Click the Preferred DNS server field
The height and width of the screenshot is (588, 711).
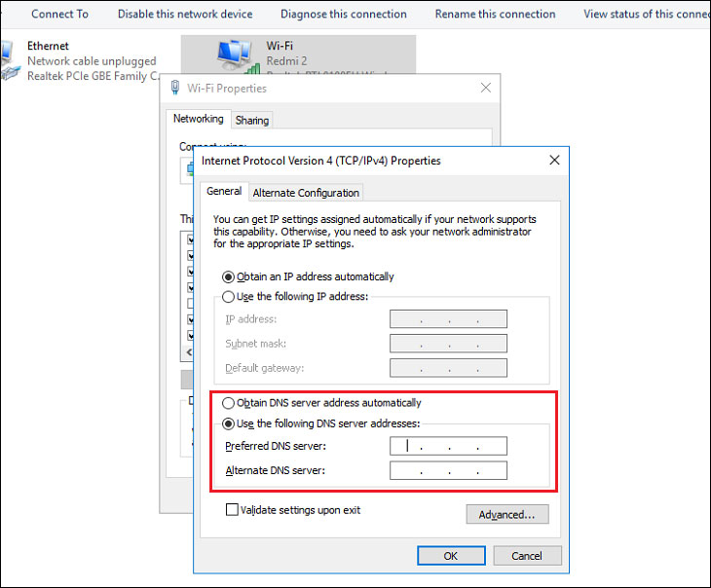click(x=448, y=447)
